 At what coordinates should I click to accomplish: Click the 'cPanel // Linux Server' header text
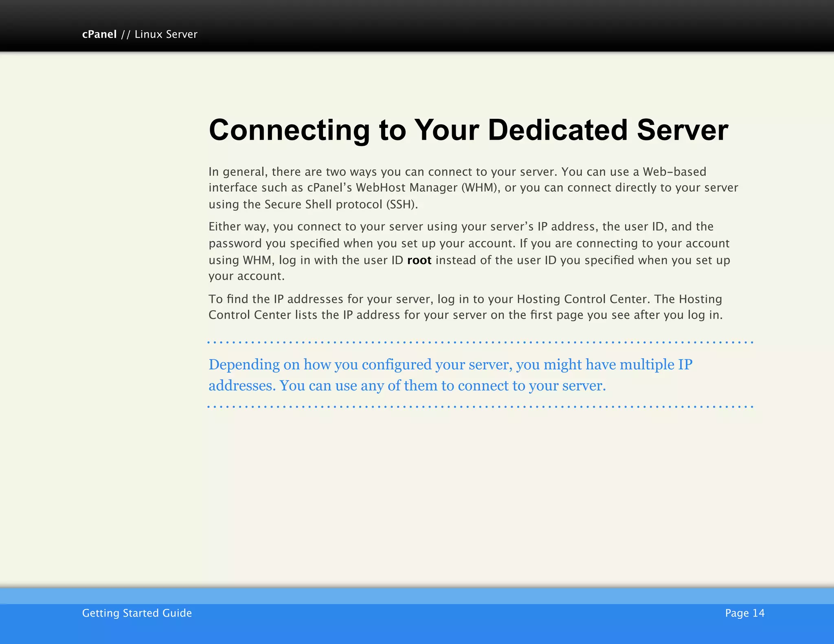(x=140, y=34)
